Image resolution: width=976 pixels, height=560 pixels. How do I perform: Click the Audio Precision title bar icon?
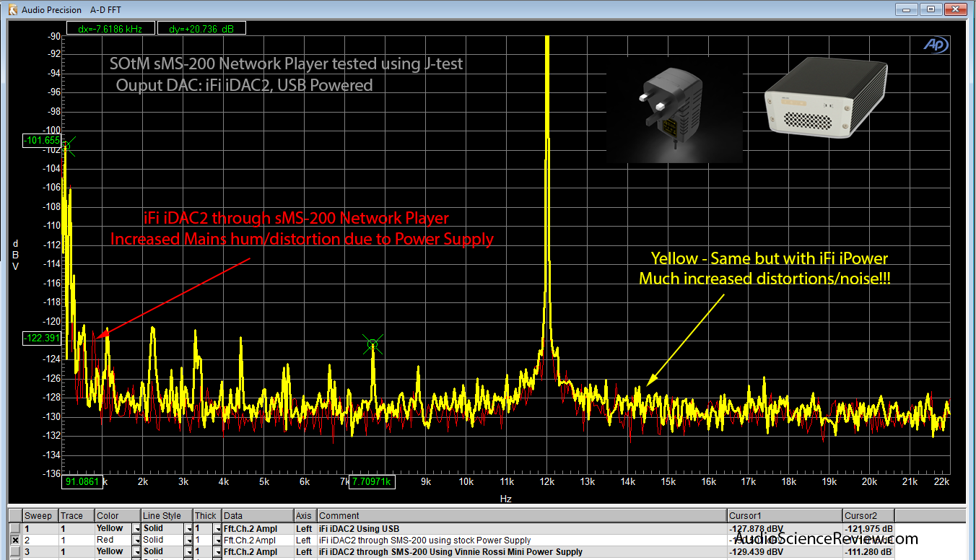click(x=12, y=9)
